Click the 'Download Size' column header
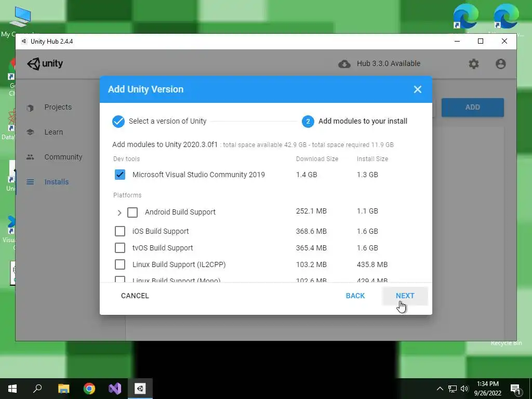 pos(317,159)
